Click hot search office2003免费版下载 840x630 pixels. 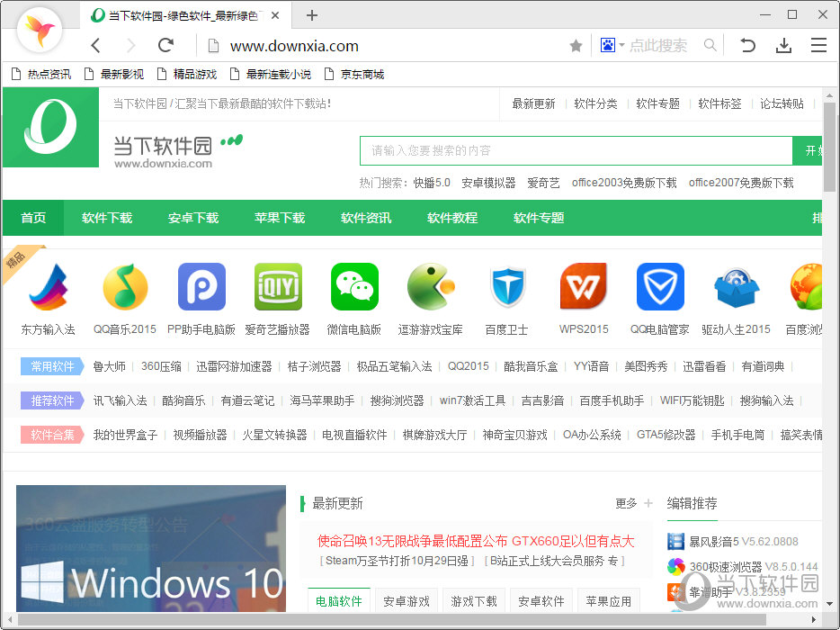tap(624, 183)
